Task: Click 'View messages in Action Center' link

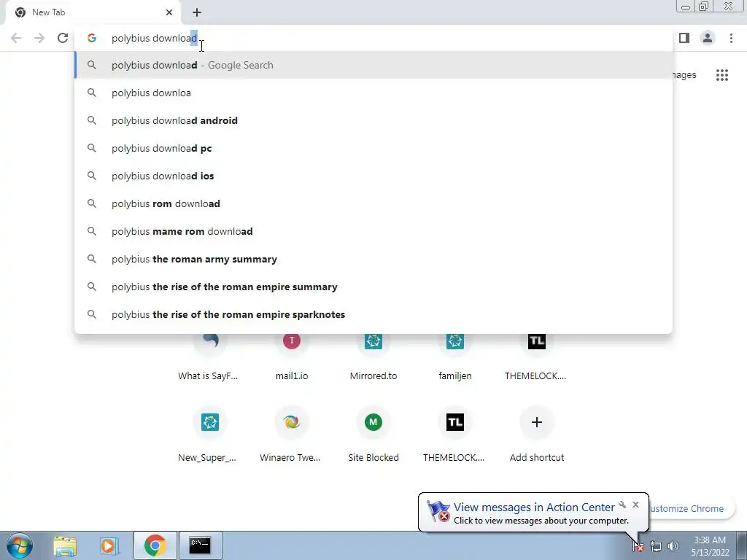Action: click(534, 507)
